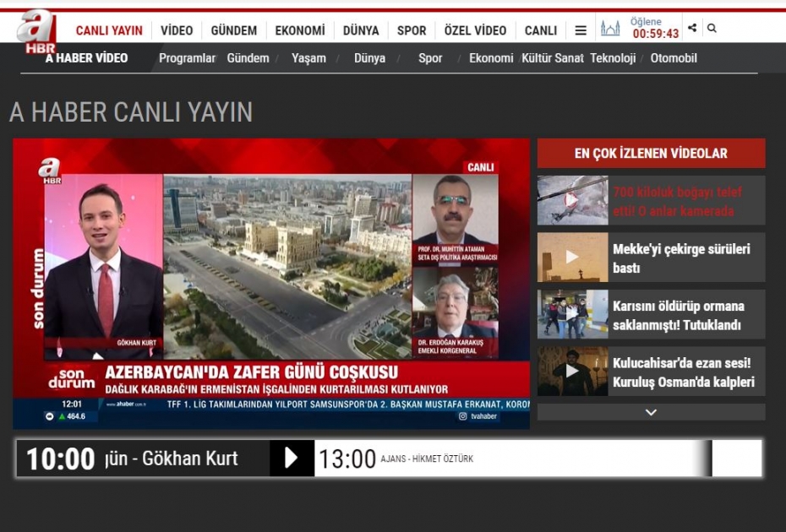
Task: Select Dünya in video submenu
Action: (370, 58)
